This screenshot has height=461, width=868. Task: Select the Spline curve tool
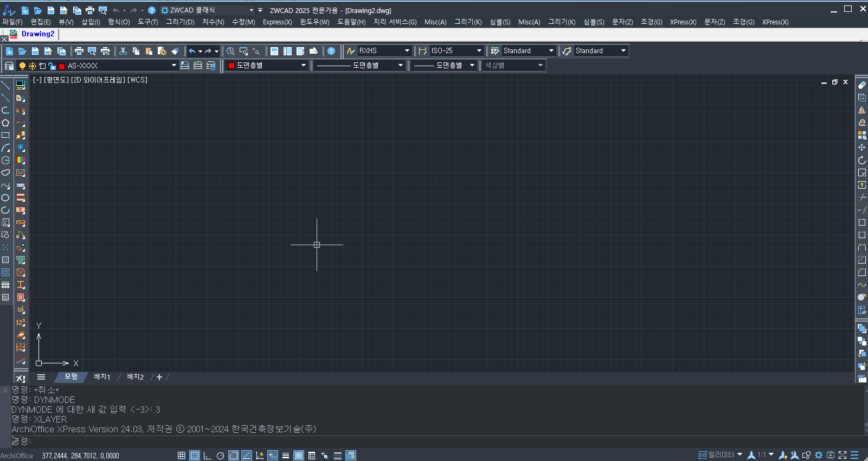[5, 185]
